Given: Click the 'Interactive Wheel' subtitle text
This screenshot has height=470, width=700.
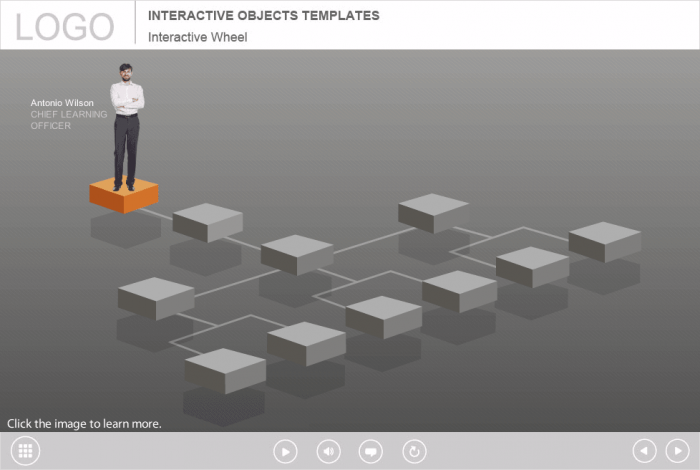Looking at the screenshot, I should click(197, 37).
